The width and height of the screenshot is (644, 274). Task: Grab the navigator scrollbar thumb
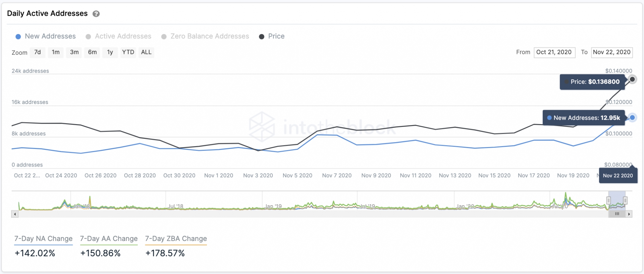(617, 214)
